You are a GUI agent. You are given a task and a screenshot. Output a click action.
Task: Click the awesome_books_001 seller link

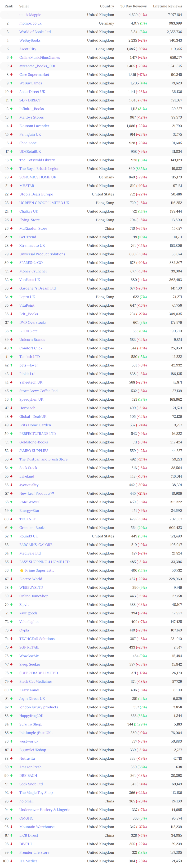coord(37,66)
